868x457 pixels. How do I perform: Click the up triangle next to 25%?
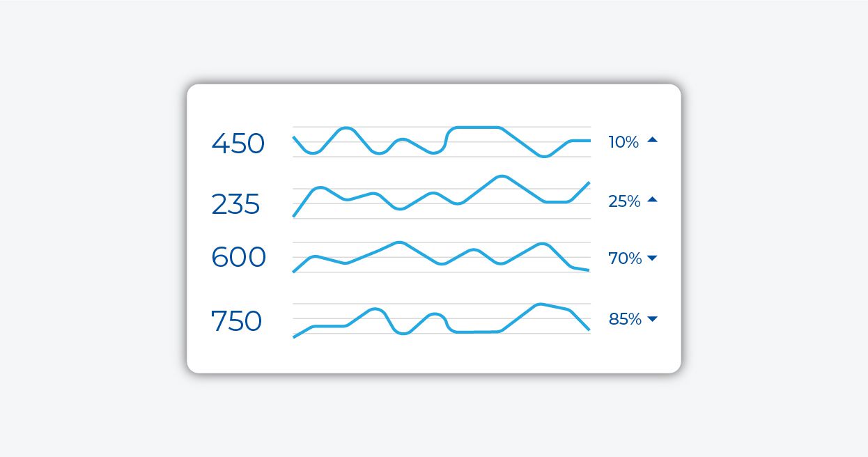pyautogui.click(x=652, y=200)
